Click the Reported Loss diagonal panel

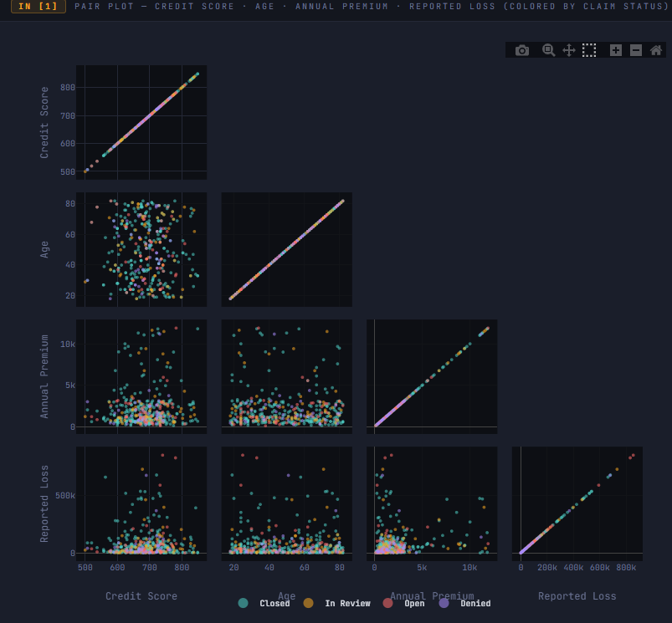point(577,503)
